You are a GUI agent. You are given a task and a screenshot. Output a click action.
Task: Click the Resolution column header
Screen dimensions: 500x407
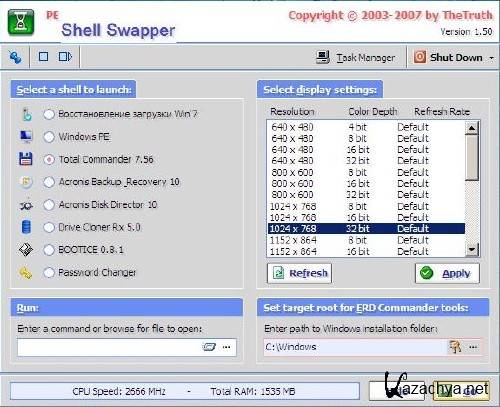[292, 111]
